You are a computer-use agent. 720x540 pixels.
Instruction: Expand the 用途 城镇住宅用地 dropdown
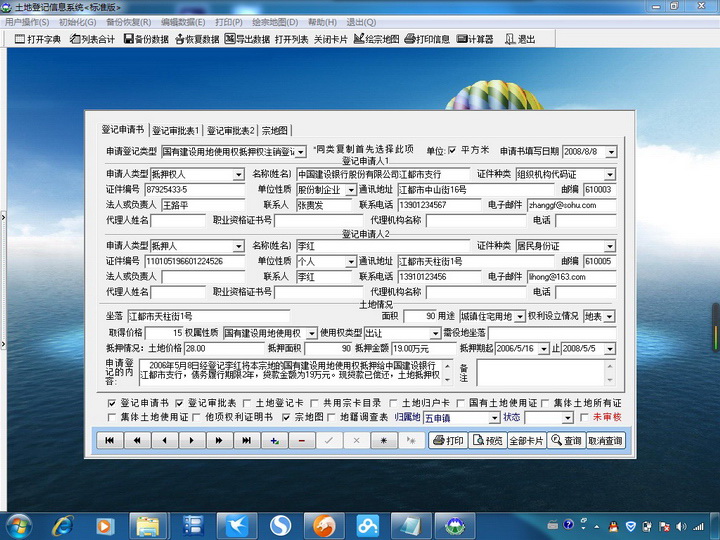tap(519, 316)
